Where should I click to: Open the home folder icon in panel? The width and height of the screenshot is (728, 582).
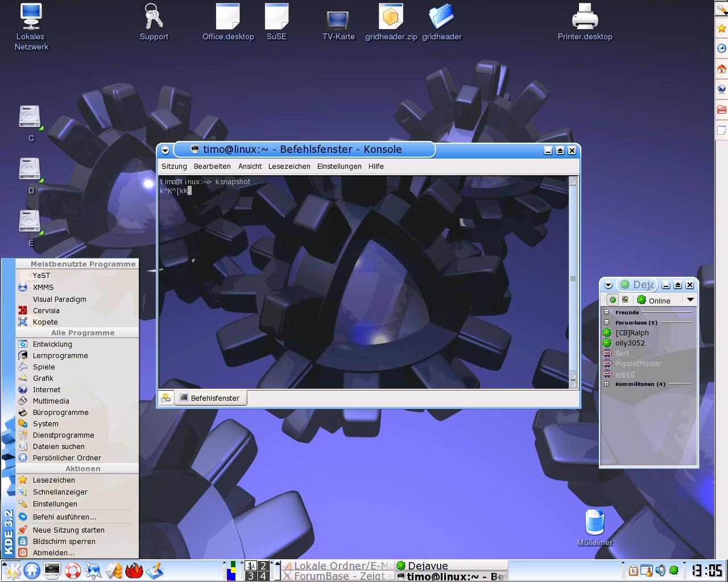pos(32,570)
